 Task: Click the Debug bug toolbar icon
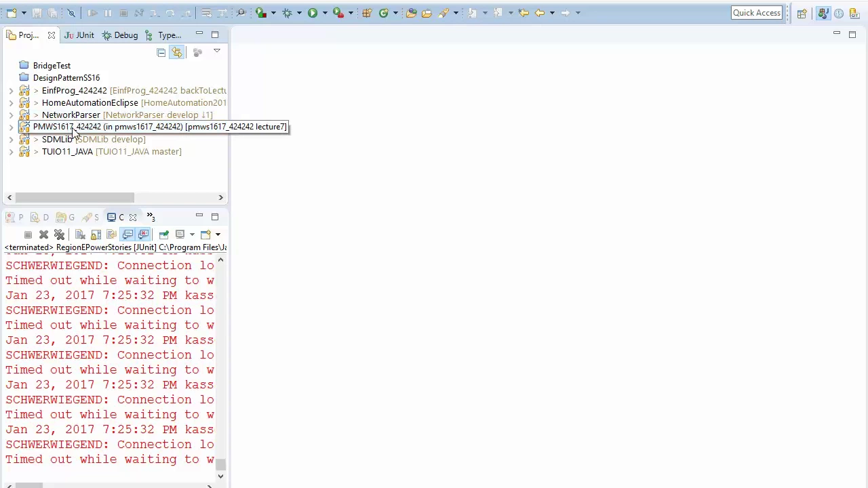pyautogui.click(x=288, y=13)
